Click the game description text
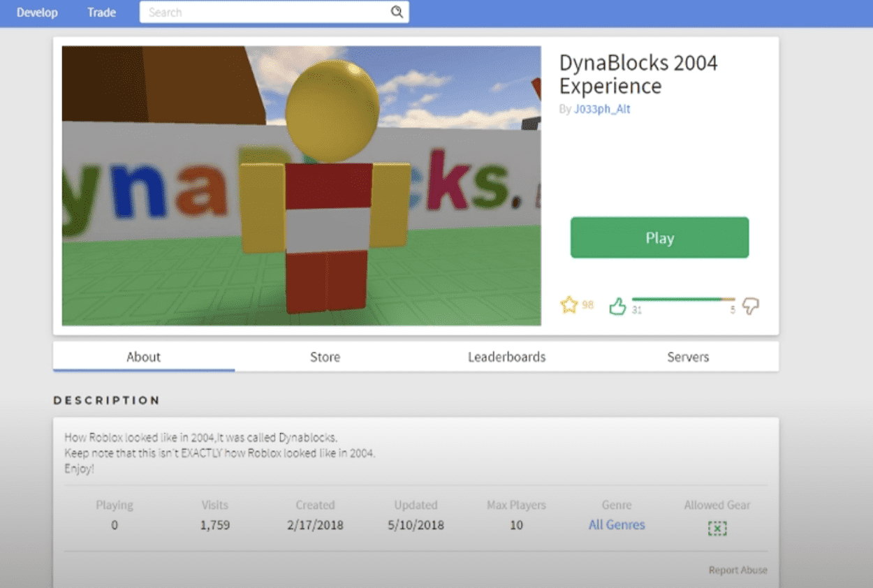This screenshot has height=588, width=873. point(220,453)
